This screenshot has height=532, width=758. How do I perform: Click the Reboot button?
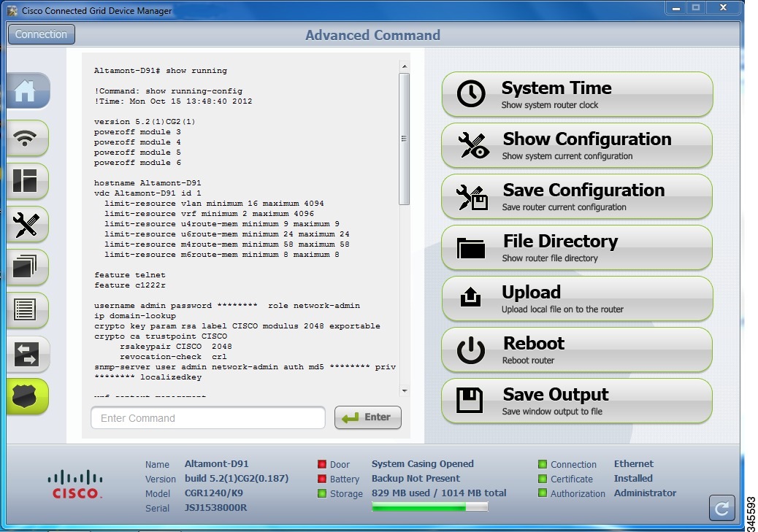577,350
